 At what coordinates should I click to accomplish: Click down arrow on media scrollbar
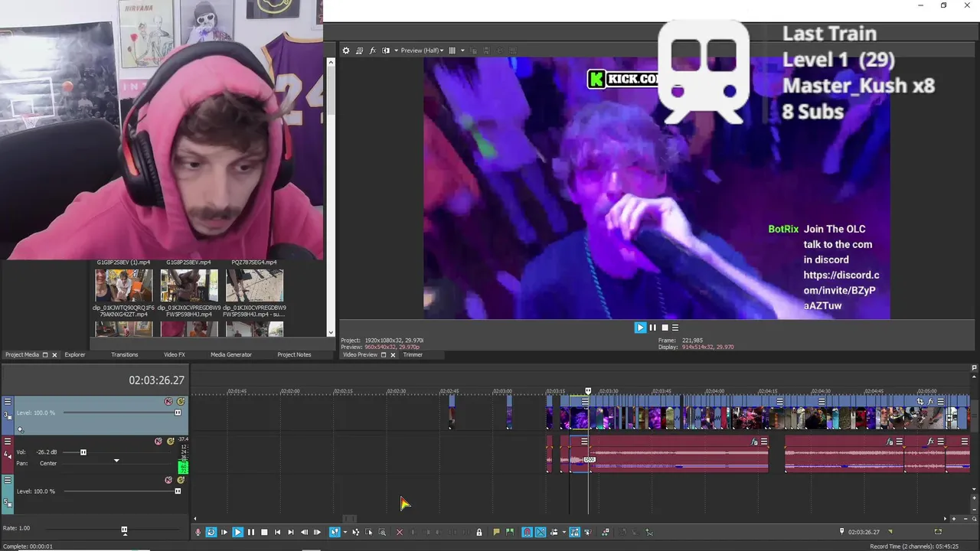pos(331,332)
